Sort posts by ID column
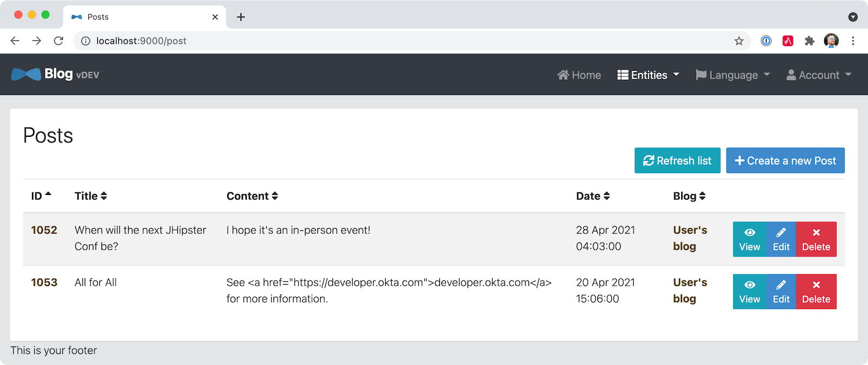Viewport: 868px width, 365px height. 41,196
